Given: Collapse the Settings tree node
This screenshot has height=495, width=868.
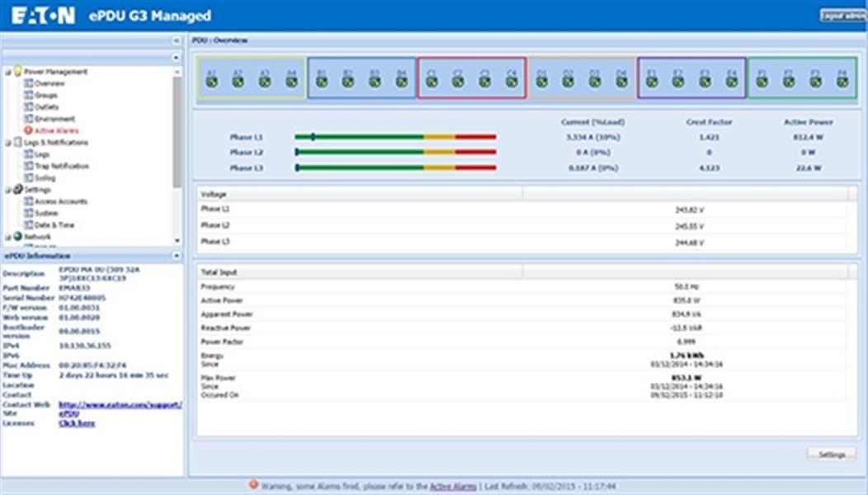Looking at the screenshot, I should click(7, 190).
